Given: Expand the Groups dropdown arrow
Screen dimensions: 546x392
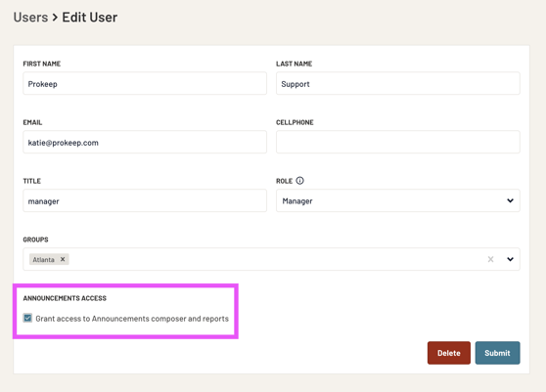Looking at the screenshot, I should [510, 259].
